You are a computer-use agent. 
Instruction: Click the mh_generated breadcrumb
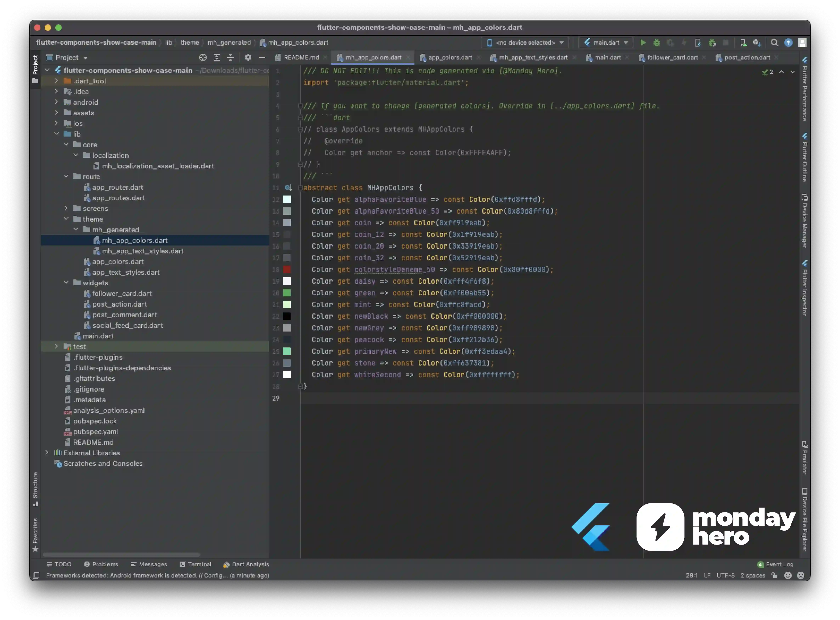(229, 43)
